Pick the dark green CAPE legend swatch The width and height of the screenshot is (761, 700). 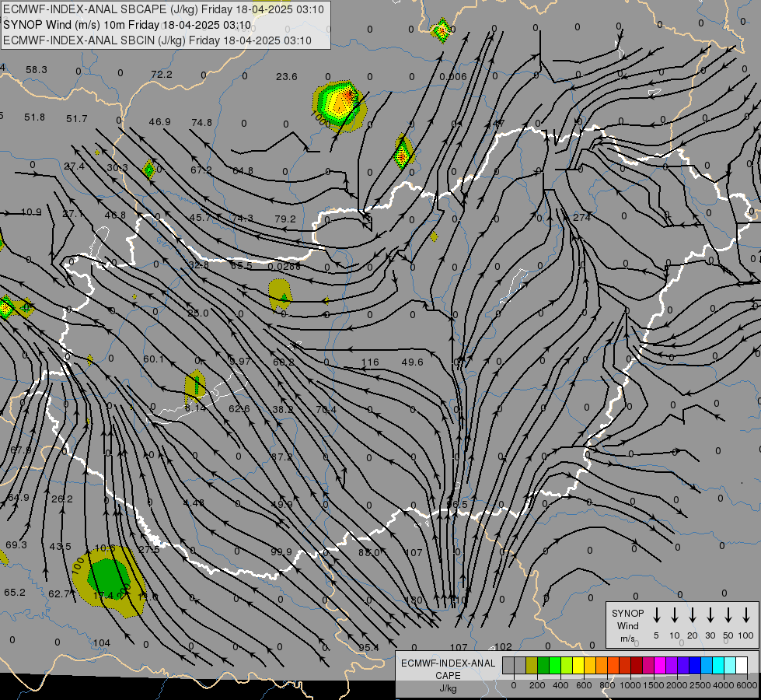tap(543, 666)
